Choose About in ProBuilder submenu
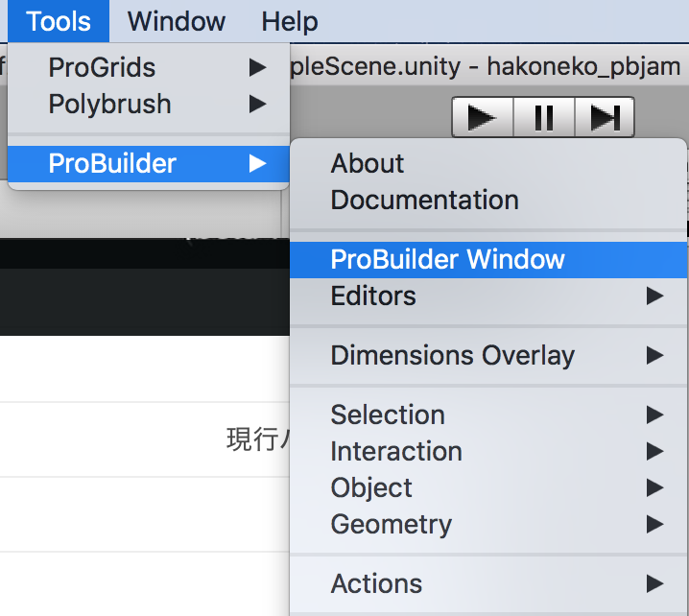The image size is (689, 616). click(488, 163)
